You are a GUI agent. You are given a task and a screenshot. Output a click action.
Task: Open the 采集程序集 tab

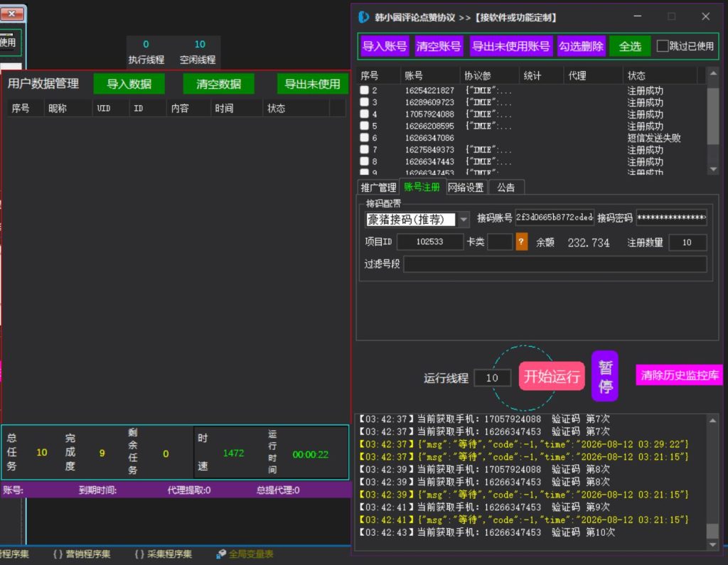point(164,554)
